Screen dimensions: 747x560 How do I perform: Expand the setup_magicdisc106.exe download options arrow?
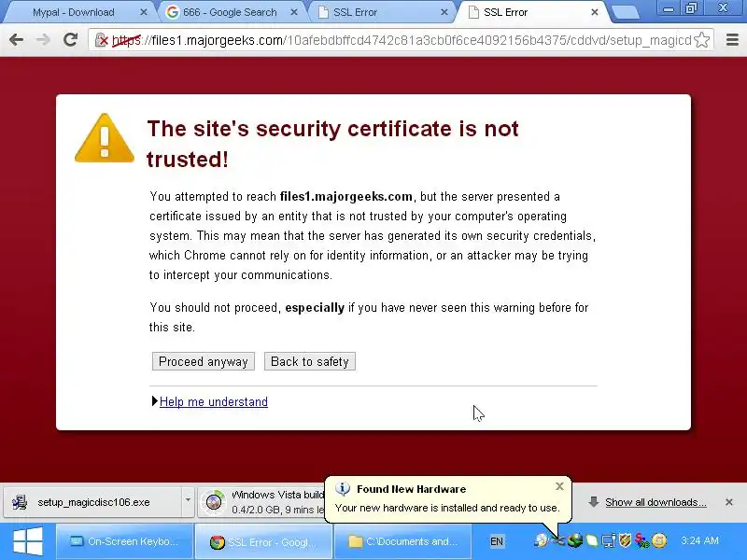click(x=189, y=500)
